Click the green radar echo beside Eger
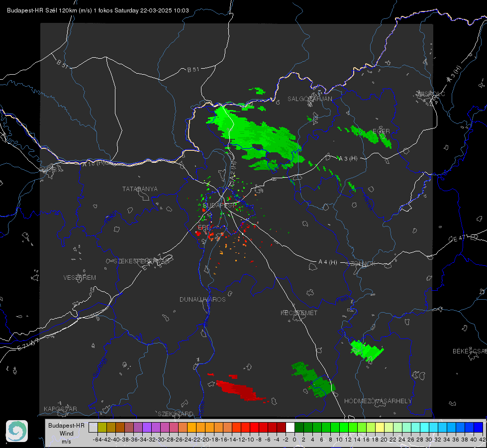This screenshot has height=448, width=487. tap(370, 135)
